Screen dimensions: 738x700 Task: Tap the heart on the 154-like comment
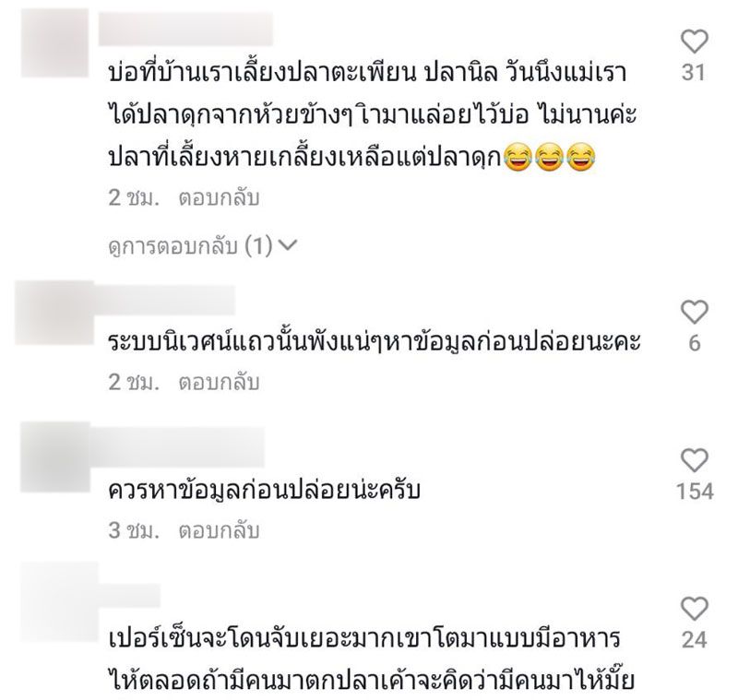click(x=695, y=460)
